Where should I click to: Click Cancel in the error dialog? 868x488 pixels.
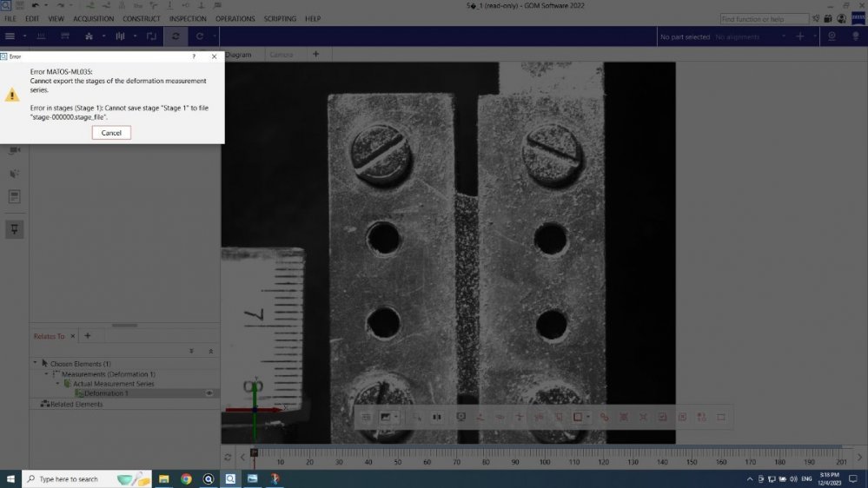111,133
